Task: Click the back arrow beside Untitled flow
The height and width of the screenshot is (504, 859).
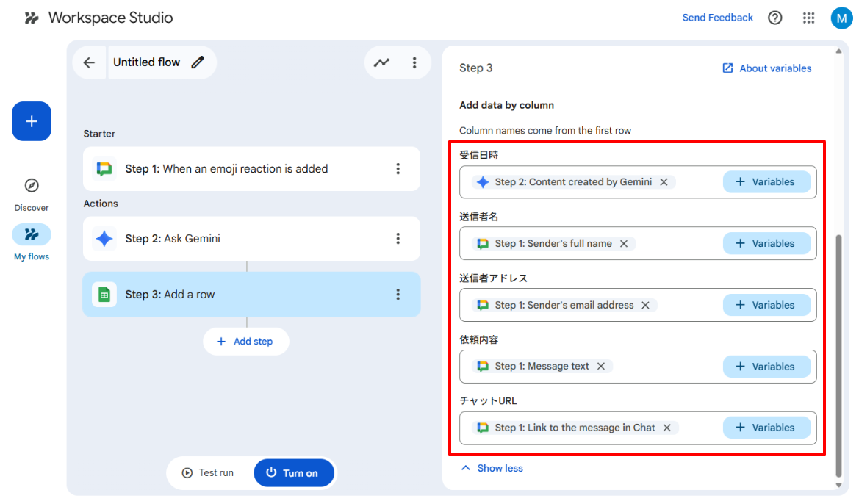Action: pos(89,62)
